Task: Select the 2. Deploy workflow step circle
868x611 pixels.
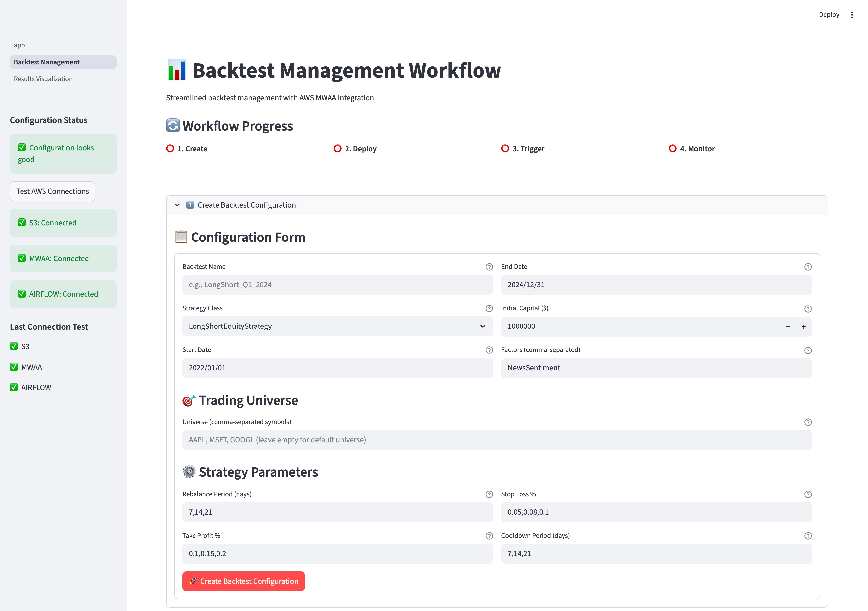Action: click(338, 148)
